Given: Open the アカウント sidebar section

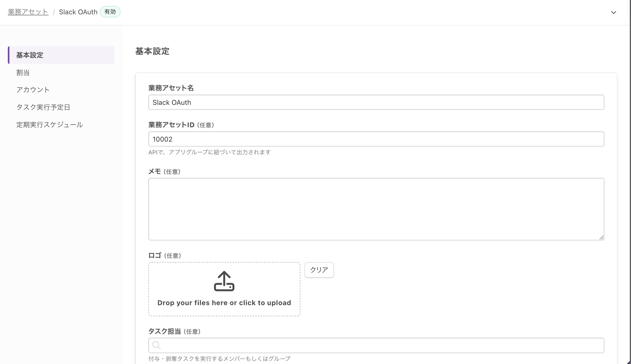Looking at the screenshot, I should (33, 90).
